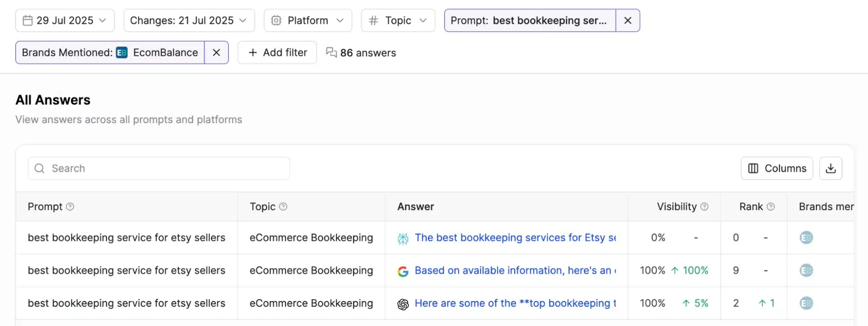Click the Search input field
Screen dimensions: 868x326
159,168
